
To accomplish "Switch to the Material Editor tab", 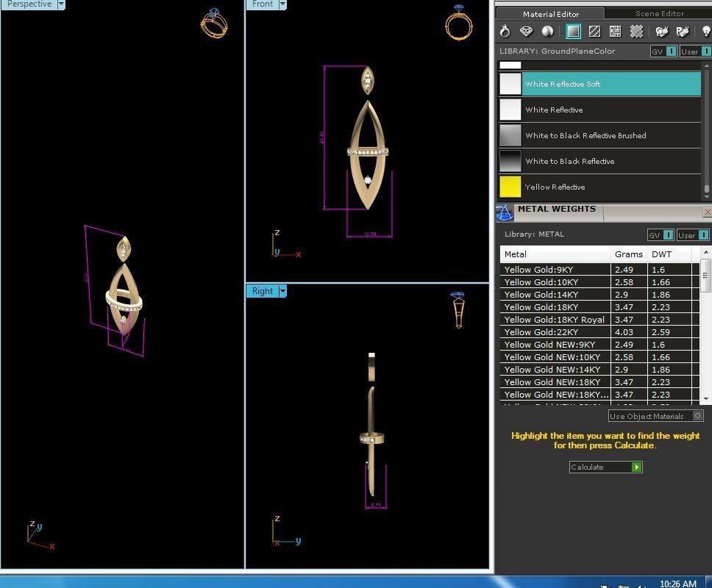I will [550, 14].
